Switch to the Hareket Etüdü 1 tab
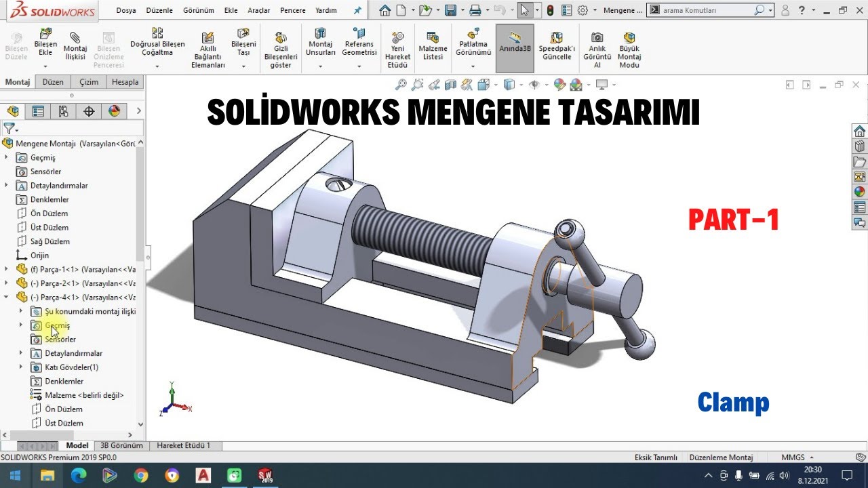 tap(184, 445)
